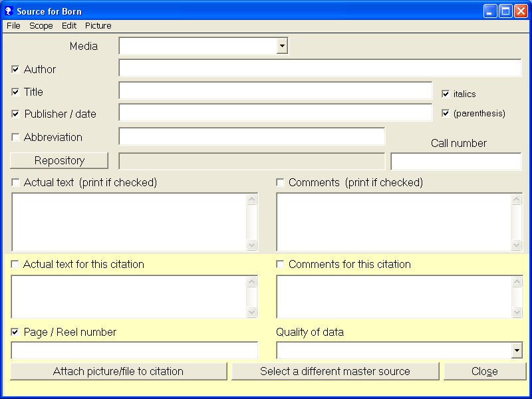Click the up arrow of Comments scrollbar
The width and height of the screenshot is (532, 399).
(x=517, y=199)
